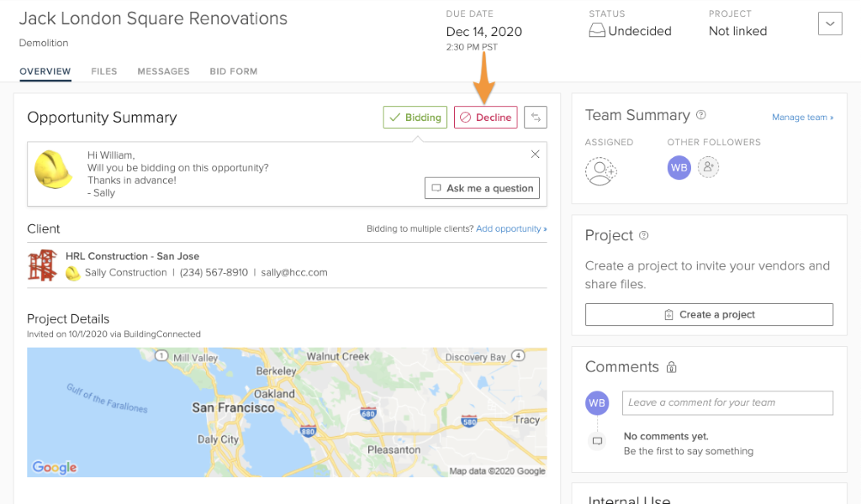
Task: Click the Comments lock icon
Action: point(671,368)
